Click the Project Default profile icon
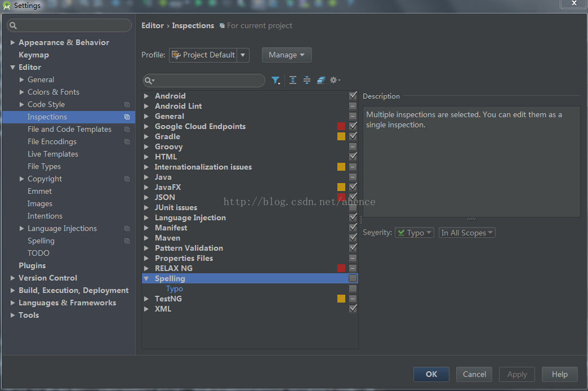This screenshot has width=588, height=391. 176,55
